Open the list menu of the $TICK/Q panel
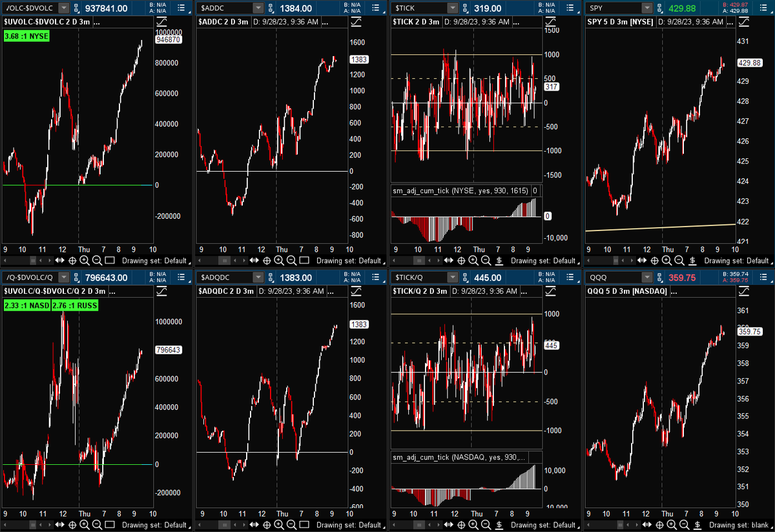 pyautogui.click(x=570, y=277)
